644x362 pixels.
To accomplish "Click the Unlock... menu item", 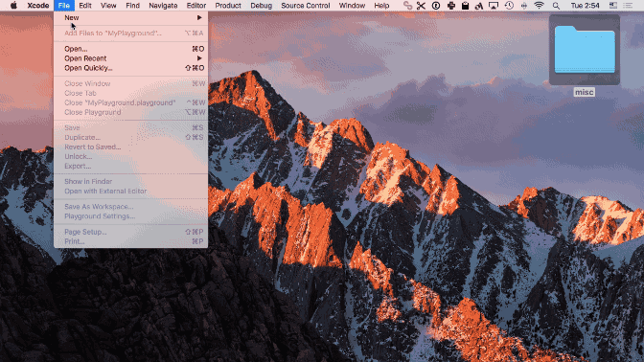I will click(130, 156).
